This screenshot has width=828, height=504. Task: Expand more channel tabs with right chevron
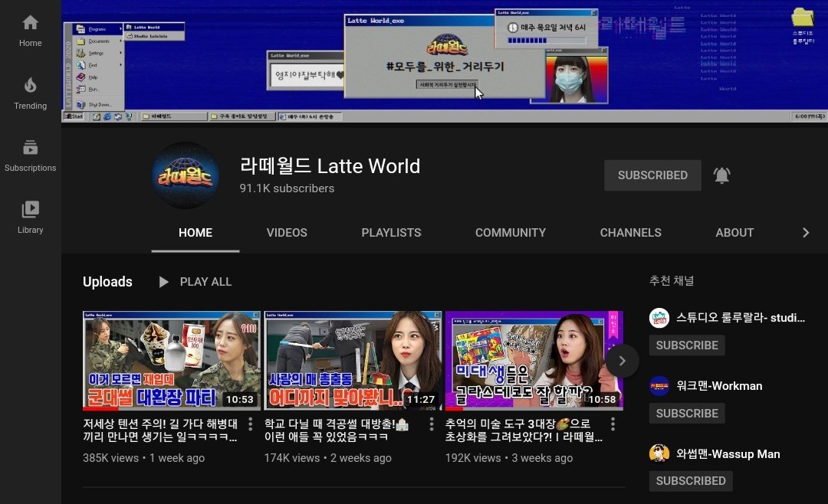[x=805, y=233]
